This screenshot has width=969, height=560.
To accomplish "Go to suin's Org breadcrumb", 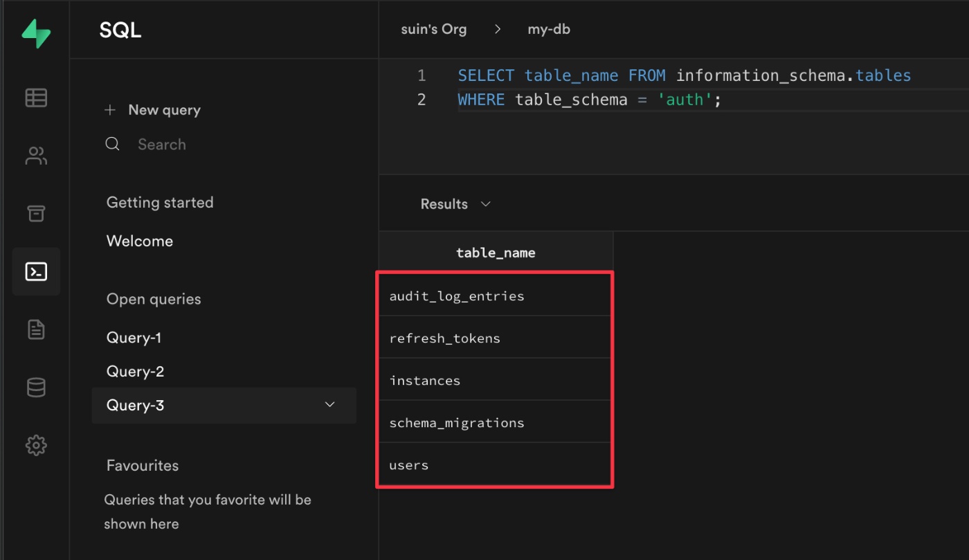I will point(434,30).
